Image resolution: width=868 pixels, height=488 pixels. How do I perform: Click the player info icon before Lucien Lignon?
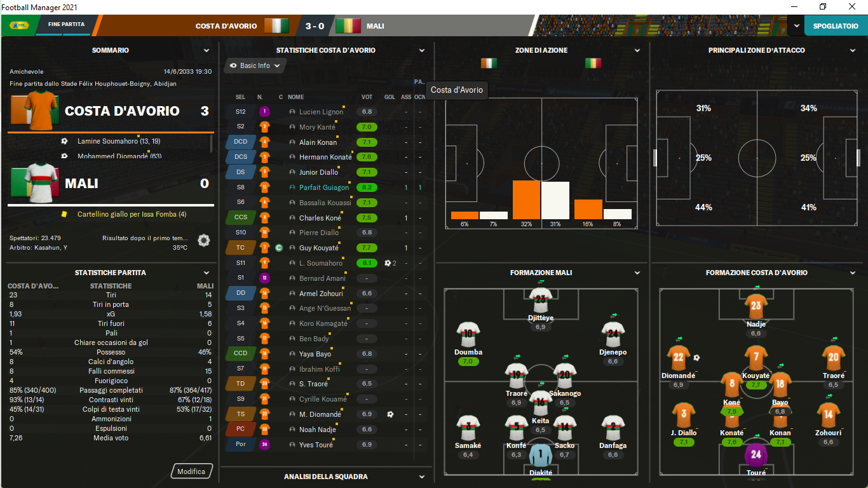[292, 112]
